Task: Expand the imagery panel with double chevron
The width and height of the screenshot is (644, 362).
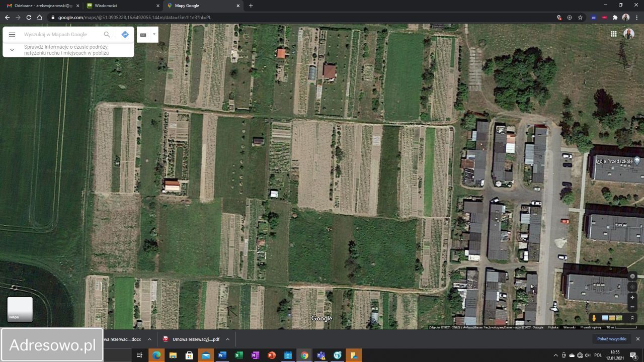Action: click(x=632, y=318)
